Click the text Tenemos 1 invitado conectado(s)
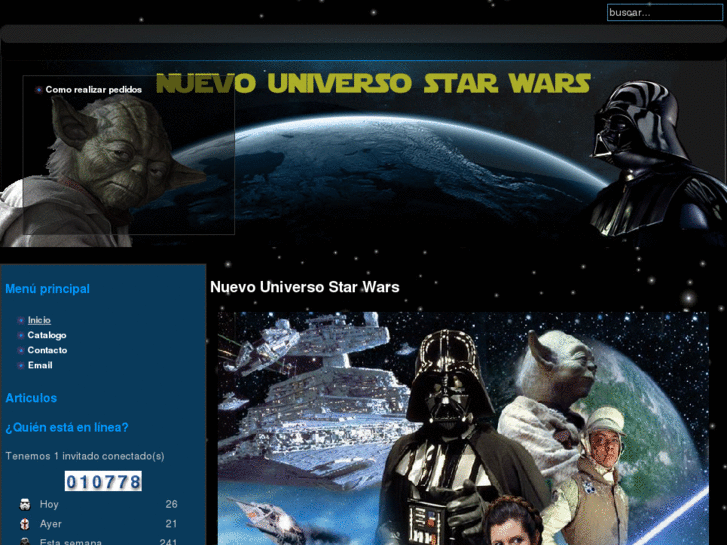The image size is (727, 545). [85, 456]
